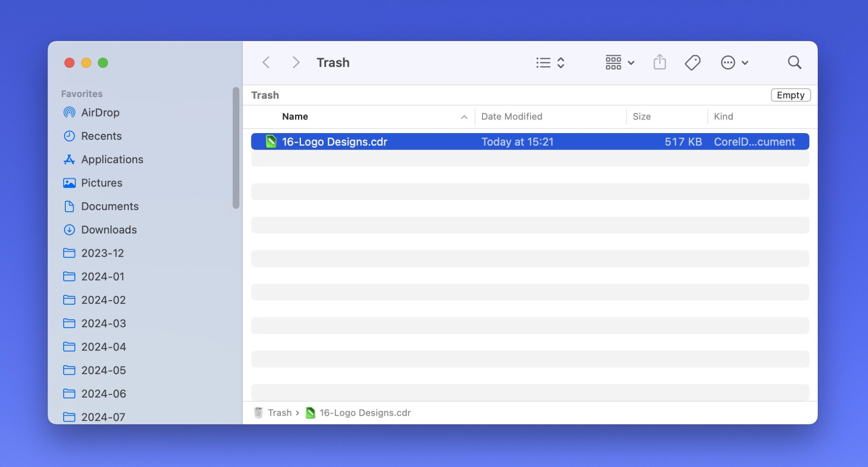Open AirDrop in the sidebar
868x467 pixels.
pyautogui.click(x=100, y=112)
